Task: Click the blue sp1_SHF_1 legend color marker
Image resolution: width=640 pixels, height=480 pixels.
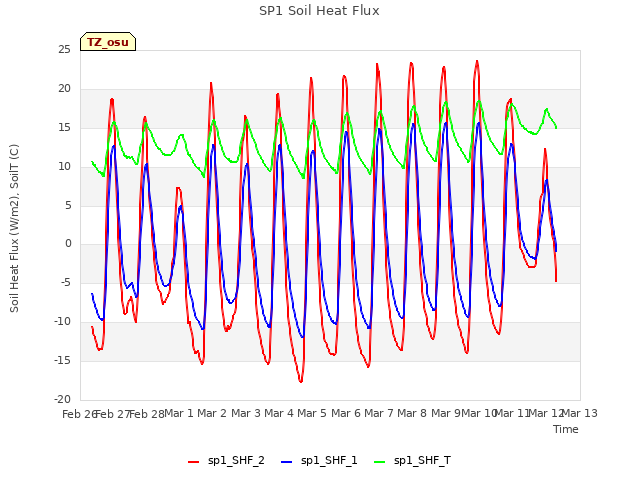Action: click(287, 462)
